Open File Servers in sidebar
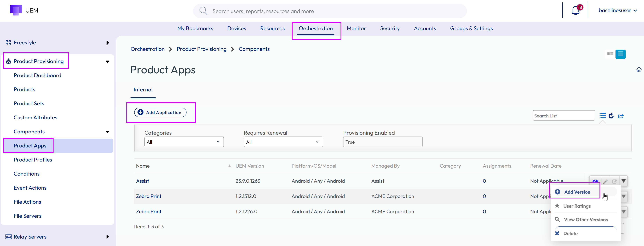Image resolution: width=644 pixels, height=246 pixels. click(x=27, y=216)
